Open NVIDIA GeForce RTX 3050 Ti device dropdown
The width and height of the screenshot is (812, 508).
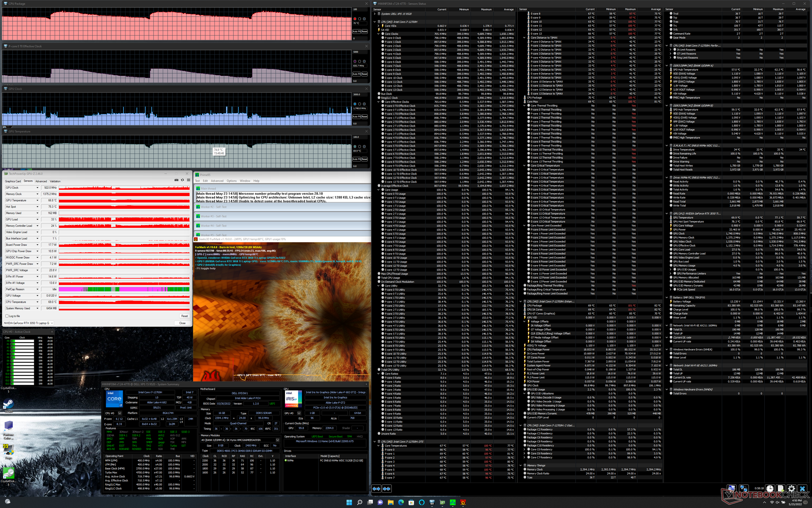click(x=52, y=323)
